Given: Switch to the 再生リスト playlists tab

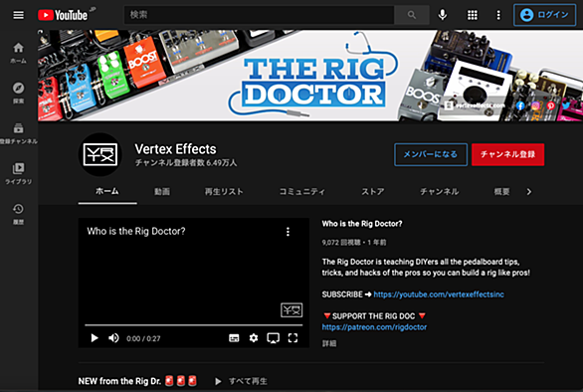Looking at the screenshot, I should point(224,192).
